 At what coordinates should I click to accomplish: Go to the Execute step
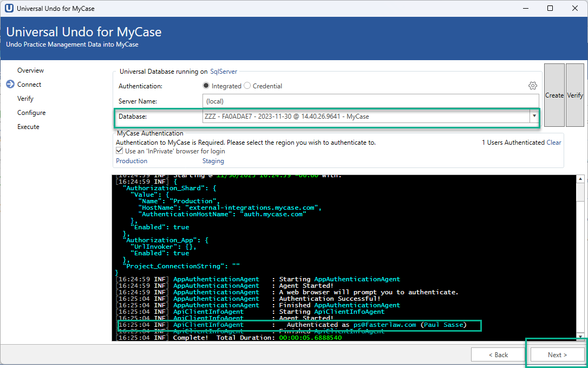click(28, 126)
